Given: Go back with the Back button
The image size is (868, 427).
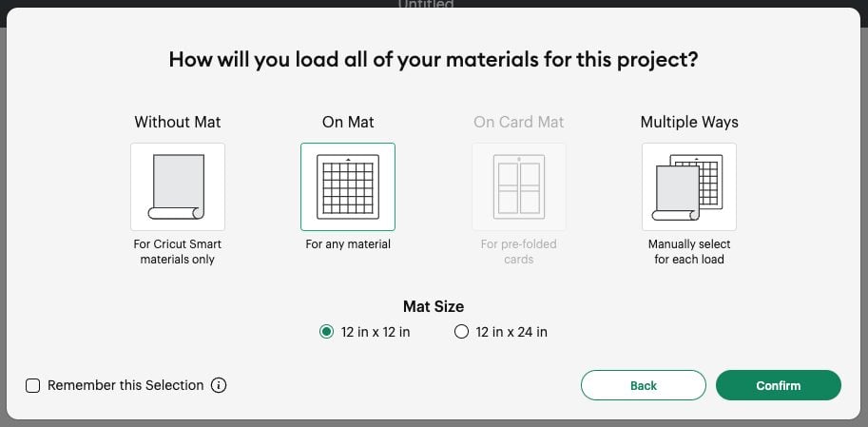Looking at the screenshot, I should (644, 385).
